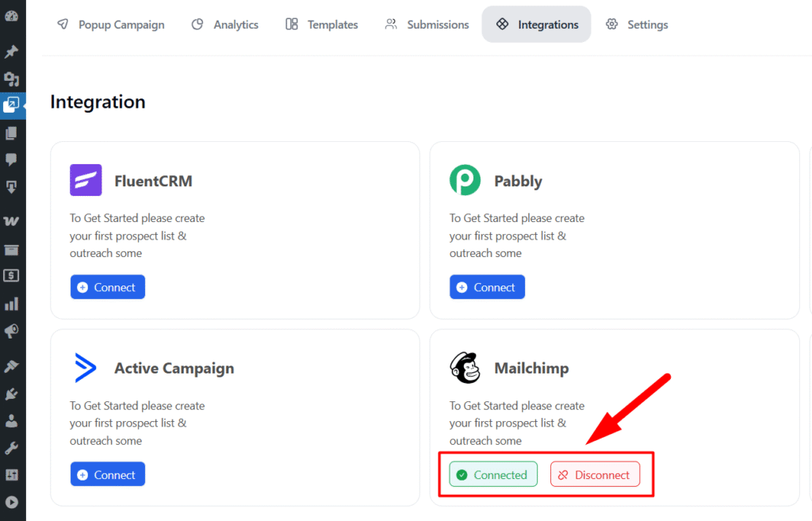Open the Tools wrench sidebar icon
This screenshot has height=521, width=812.
pyautogui.click(x=12, y=448)
